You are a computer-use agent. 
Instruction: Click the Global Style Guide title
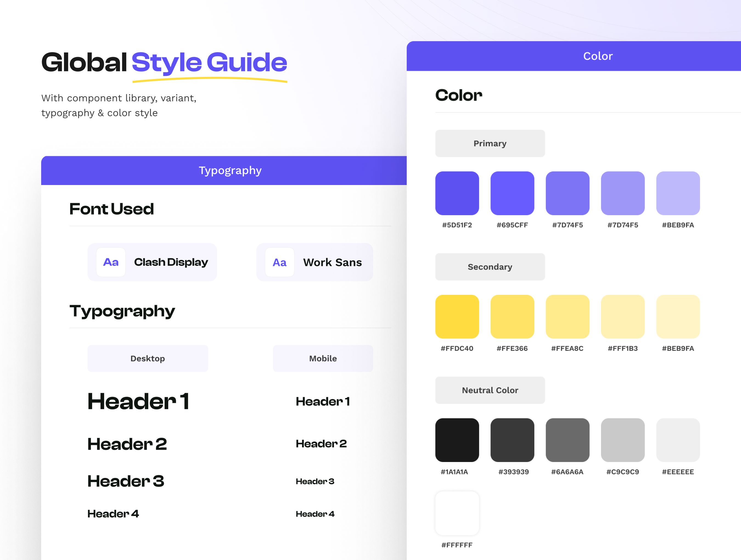(164, 62)
